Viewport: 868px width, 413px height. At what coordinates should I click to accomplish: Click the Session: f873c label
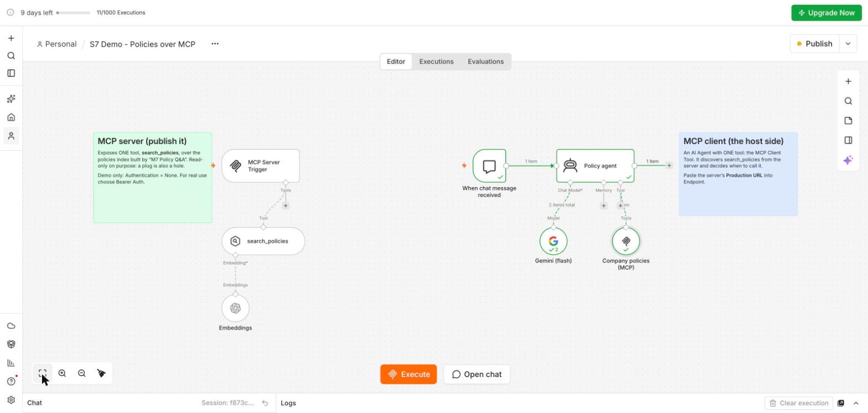click(x=228, y=403)
